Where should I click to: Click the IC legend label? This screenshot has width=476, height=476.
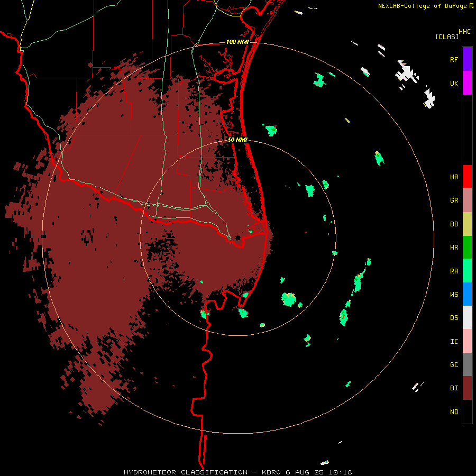(454, 342)
